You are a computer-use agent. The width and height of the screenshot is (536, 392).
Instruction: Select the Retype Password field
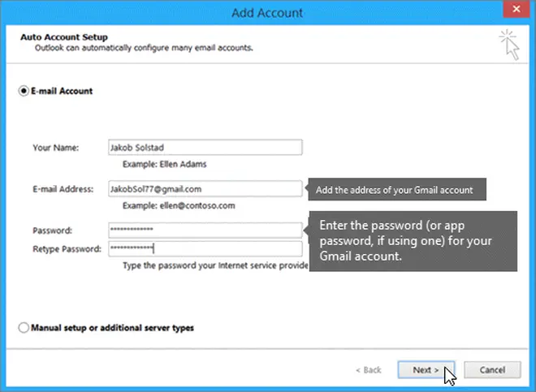click(x=204, y=248)
